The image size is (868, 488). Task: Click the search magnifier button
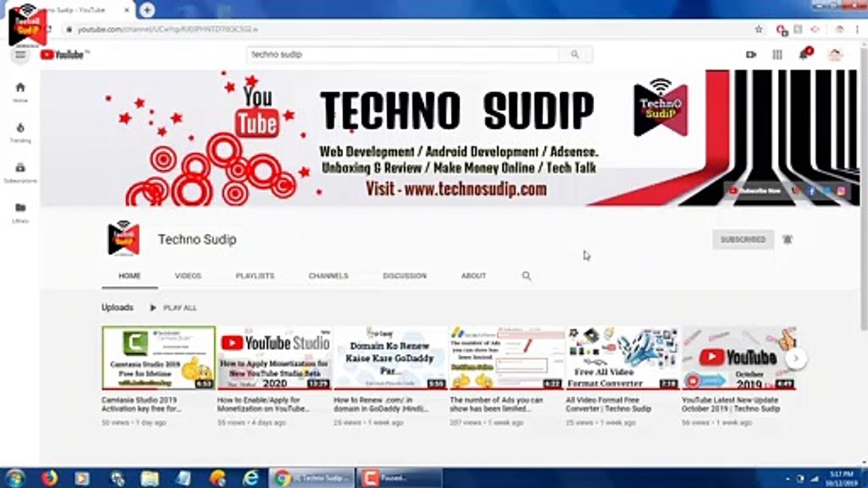(x=575, y=54)
